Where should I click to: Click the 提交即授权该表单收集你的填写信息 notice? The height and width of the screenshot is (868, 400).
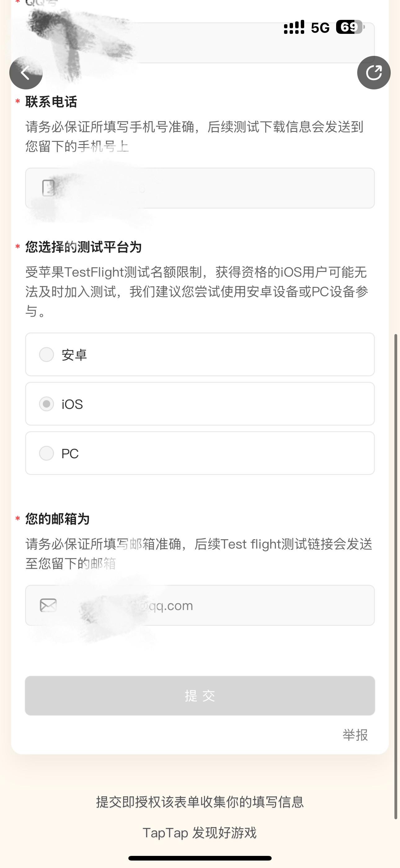point(200,802)
